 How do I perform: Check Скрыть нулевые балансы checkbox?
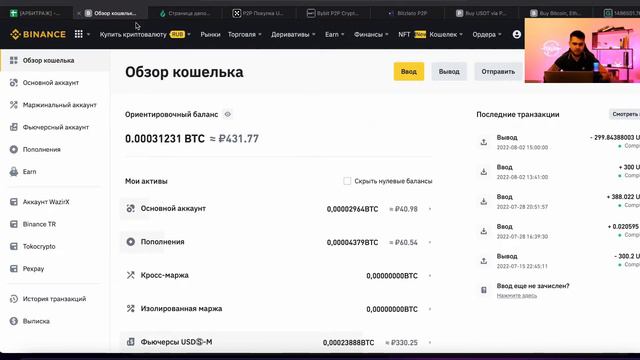tap(347, 181)
